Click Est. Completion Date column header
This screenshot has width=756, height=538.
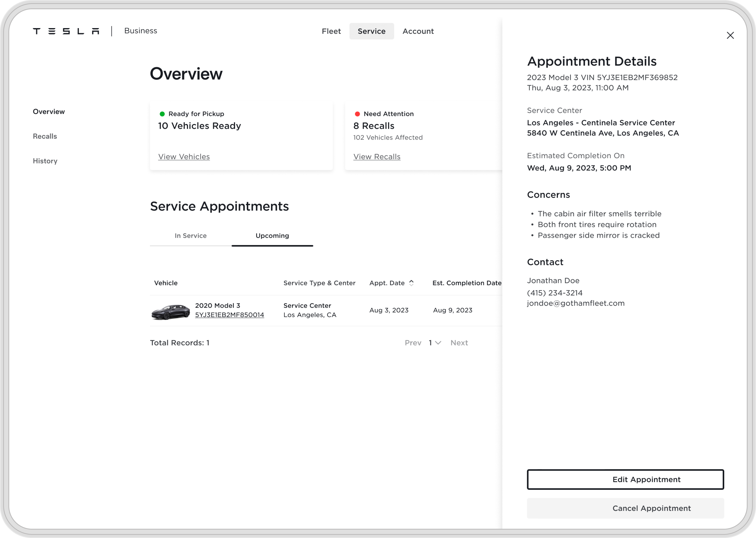tap(467, 283)
